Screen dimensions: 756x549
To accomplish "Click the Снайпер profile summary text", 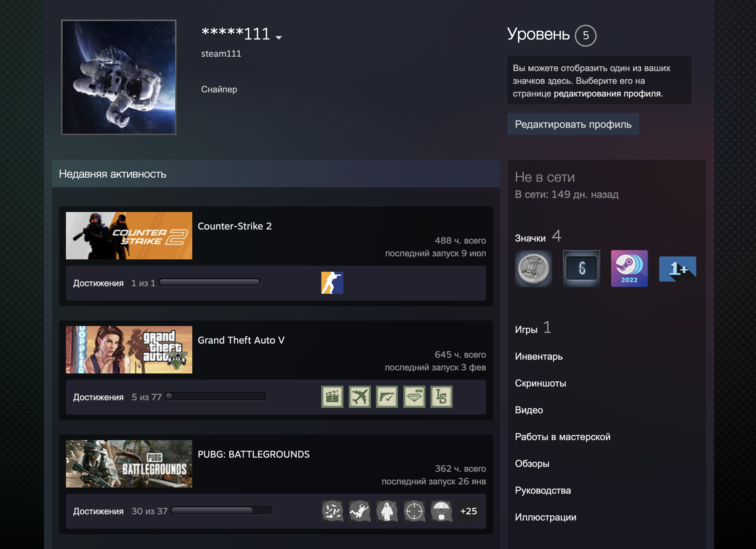I will point(219,89).
